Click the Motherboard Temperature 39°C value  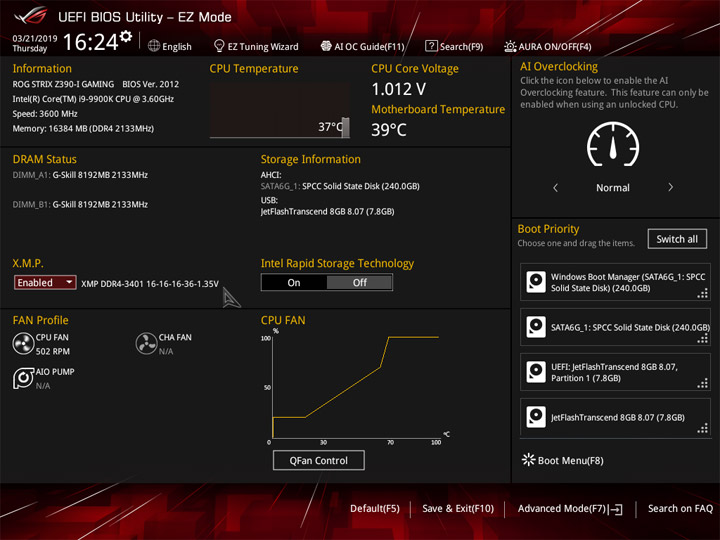388,129
